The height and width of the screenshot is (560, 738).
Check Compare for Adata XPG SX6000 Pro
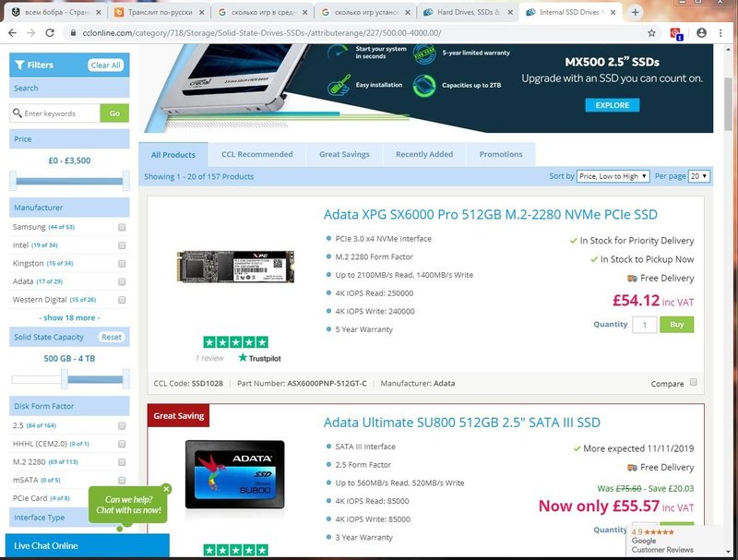(x=693, y=383)
